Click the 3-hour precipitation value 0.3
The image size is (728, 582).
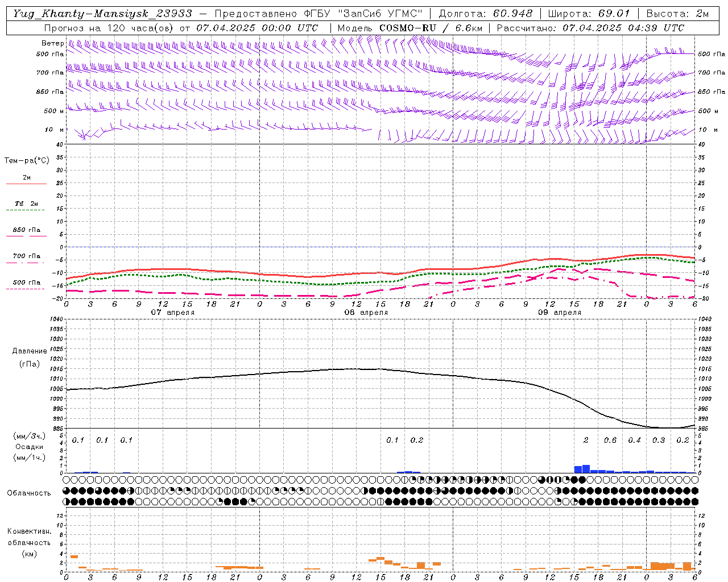(x=659, y=440)
